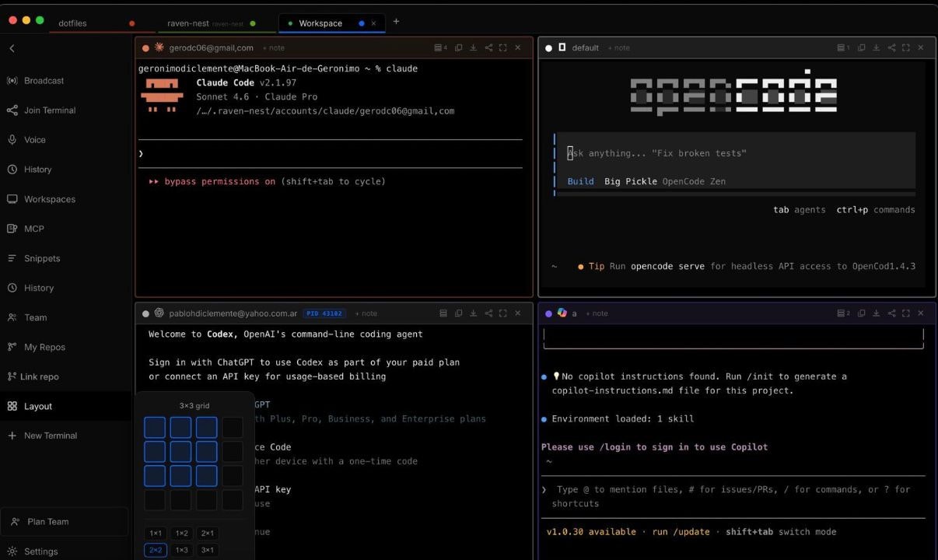Add a note to the default pane
The height and width of the screenshot is (560, 938).
pyautogui.click(x=618, y=48)
